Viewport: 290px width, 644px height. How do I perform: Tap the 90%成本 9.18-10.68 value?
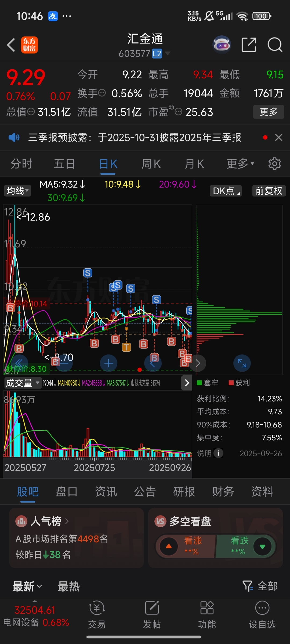pyautogui.click(x=264, y=425)
